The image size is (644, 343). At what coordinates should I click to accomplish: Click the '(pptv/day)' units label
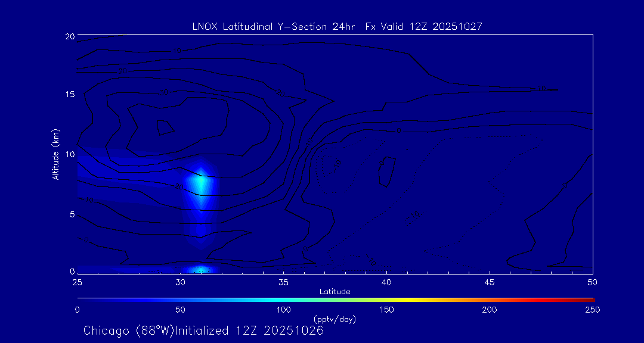pos(335,319)
